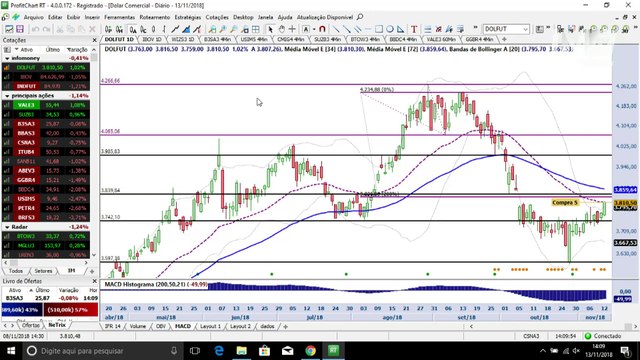
Task: Open the Janela menu
Action: point(265,17)
